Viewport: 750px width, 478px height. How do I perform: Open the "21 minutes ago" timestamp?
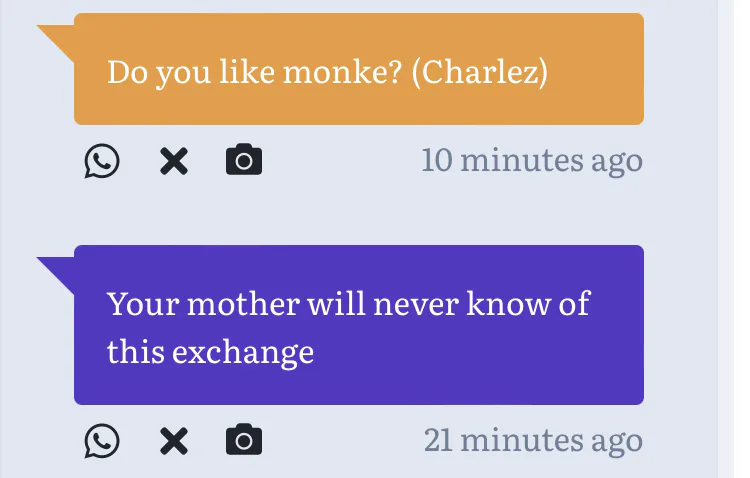point(533,440)
